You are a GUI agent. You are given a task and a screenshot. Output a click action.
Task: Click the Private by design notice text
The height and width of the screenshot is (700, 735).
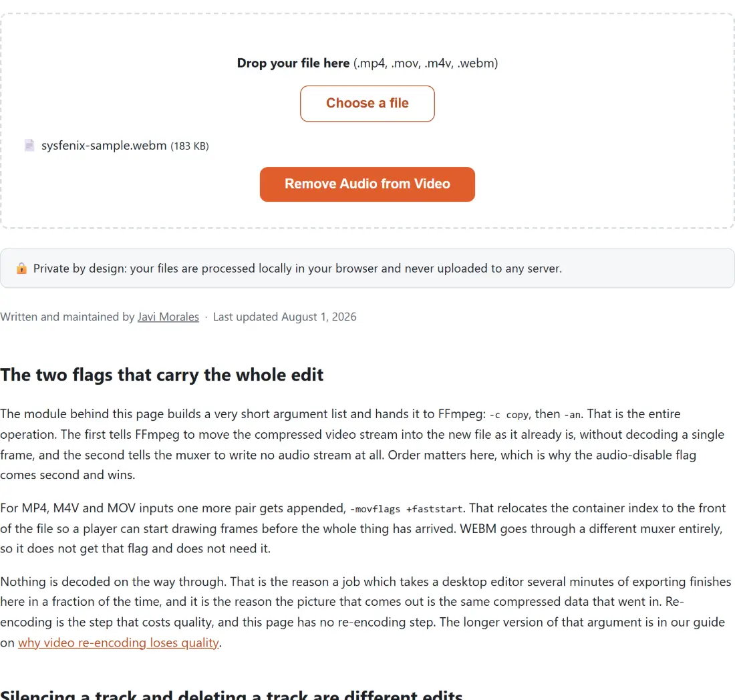(x=297, y=269)
